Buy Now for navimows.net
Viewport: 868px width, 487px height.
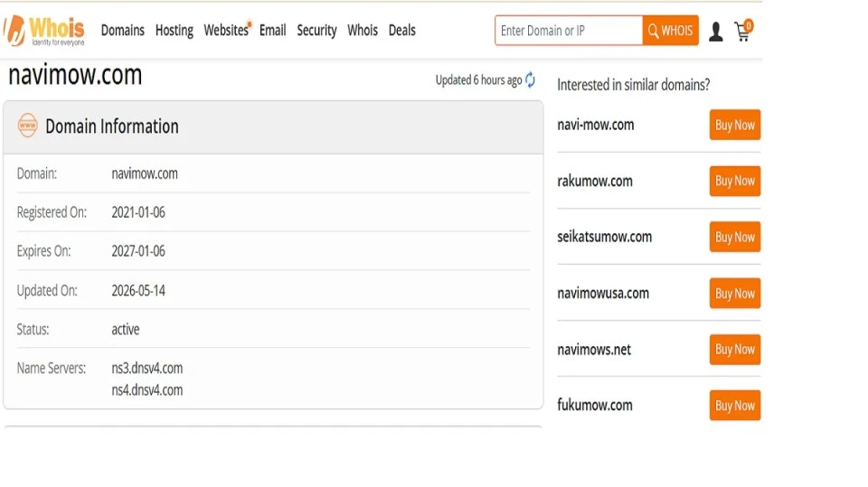point(735,349)
